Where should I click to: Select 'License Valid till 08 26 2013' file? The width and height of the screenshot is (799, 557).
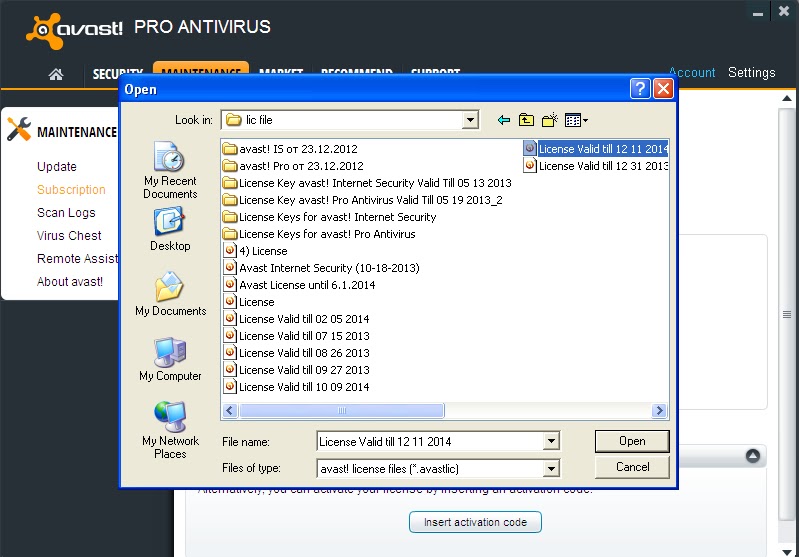coord(297,353)
